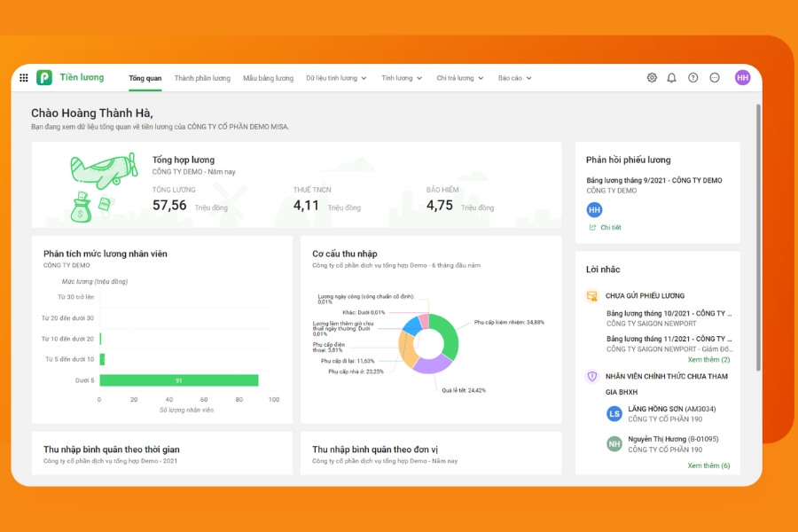The width and height of the screenshot is (798, 532).
Task: Click the NH employee avatar
Action: [x=614, y=444]
